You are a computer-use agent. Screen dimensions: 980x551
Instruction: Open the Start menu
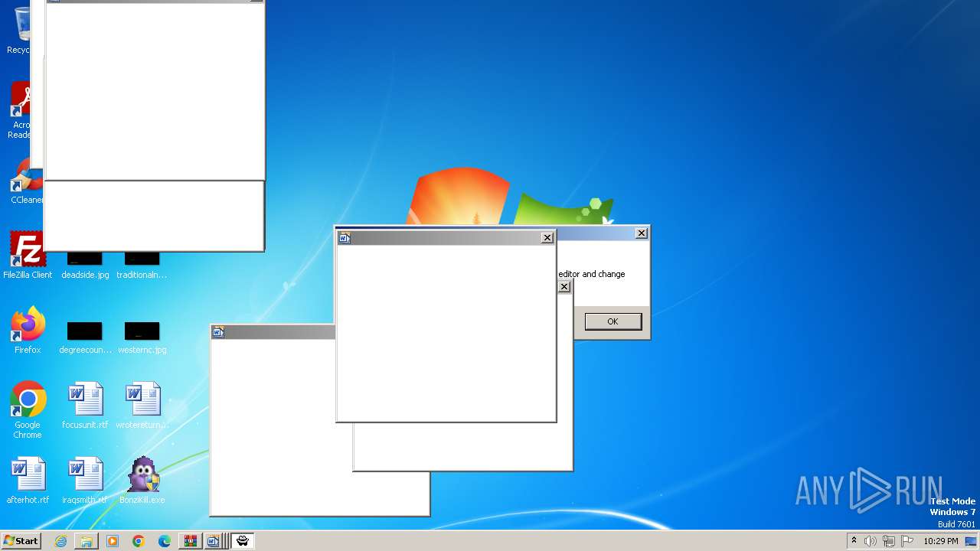[21, 541]
